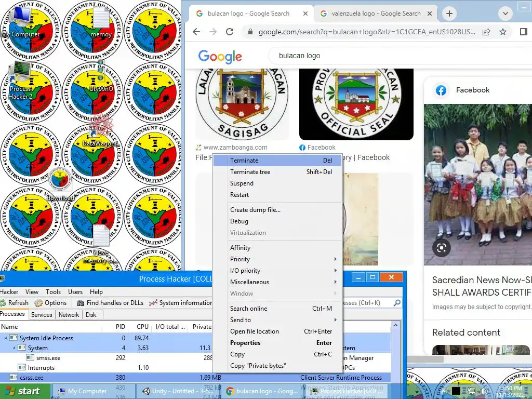Image resolution: width=532 pixels, height=399 pixels.
Task: Click the Chrome address bar URL
Action: click(366, 32)
